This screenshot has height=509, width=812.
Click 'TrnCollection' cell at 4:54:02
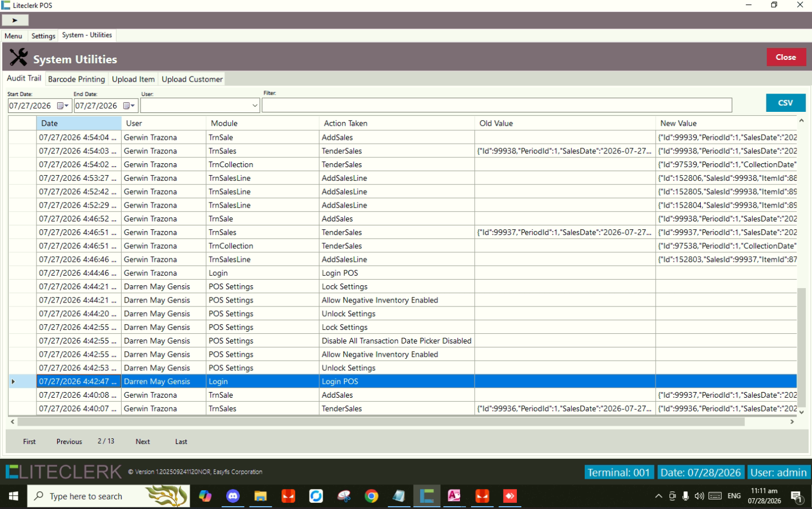pos(262,164)
